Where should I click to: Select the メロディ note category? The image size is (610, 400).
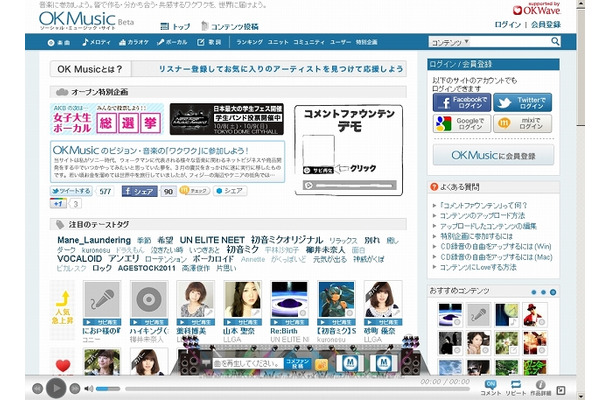pos(96,42)
